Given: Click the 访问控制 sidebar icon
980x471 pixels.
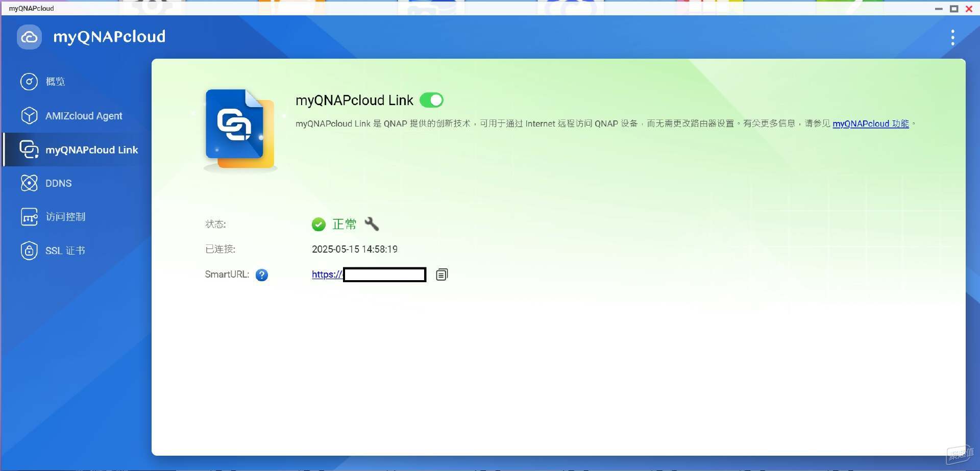Looking at the screenshot, I should 29,217.
